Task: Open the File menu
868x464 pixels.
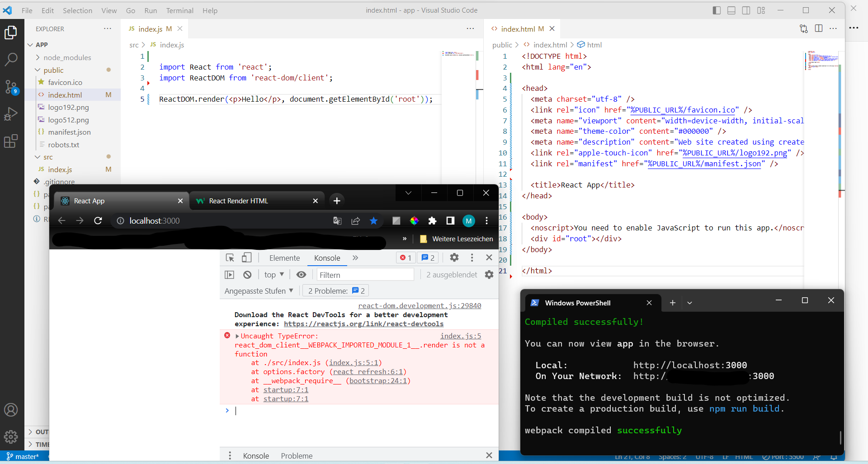Action: tap(27, 10)
